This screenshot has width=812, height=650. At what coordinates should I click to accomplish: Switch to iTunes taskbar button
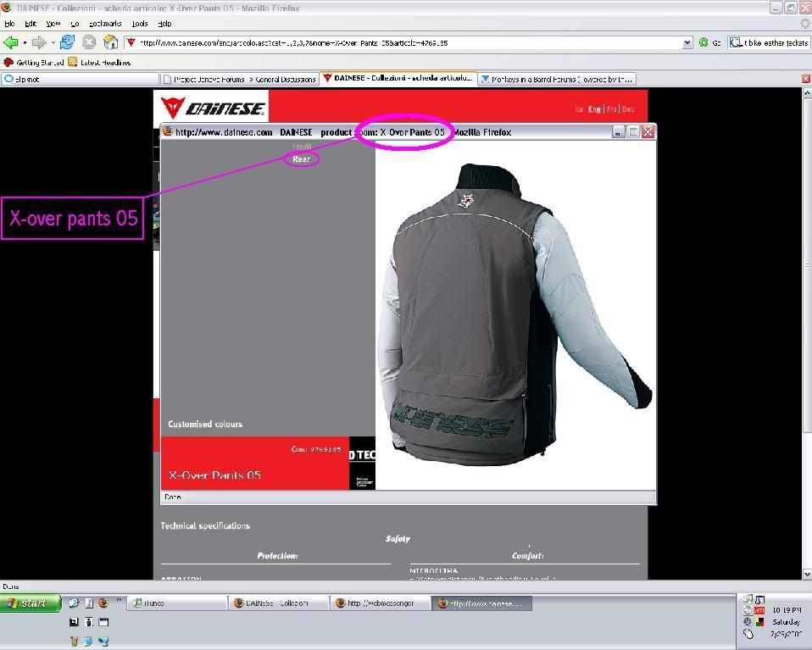click(176, 603)
